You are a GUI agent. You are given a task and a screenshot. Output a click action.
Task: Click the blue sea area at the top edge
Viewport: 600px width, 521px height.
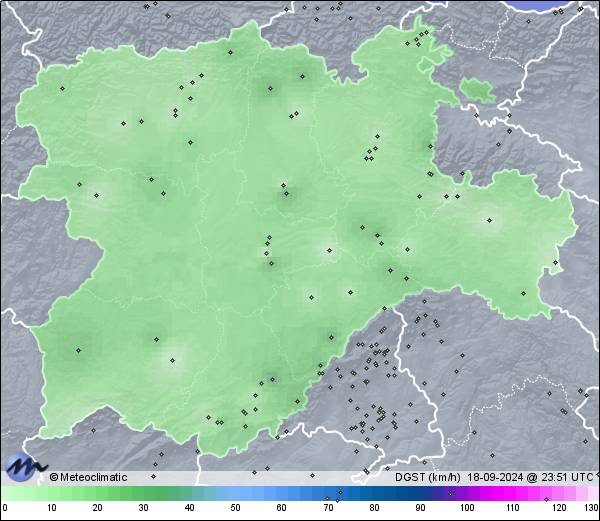[x=540, y=5]
